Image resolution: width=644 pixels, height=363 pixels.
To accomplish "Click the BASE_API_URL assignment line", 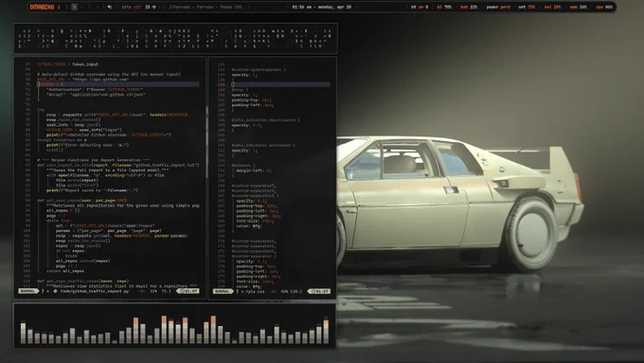I will point(83,80).
